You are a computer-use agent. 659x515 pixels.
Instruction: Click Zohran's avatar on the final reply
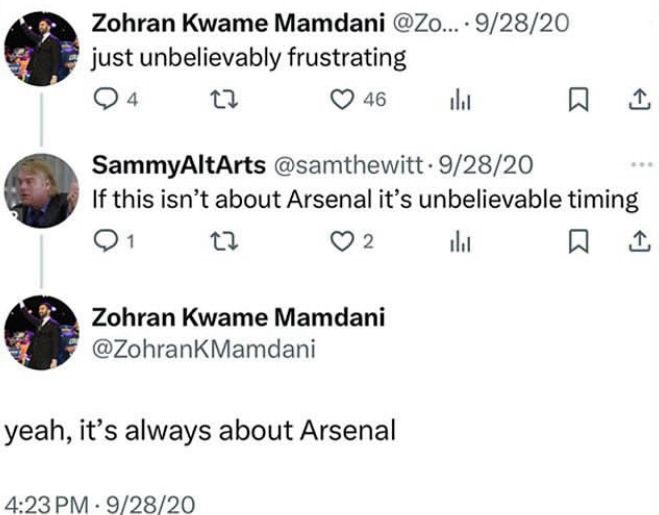pos(40,334)
